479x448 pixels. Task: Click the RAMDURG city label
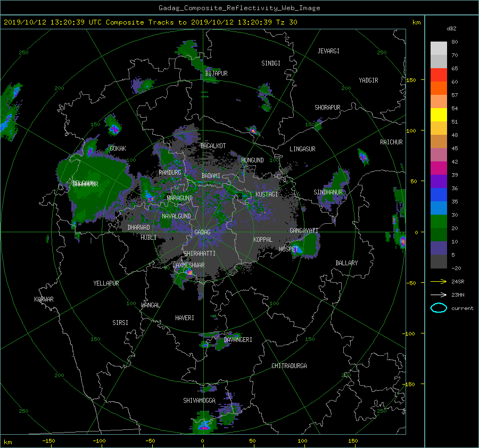click(x=170, y=173)
